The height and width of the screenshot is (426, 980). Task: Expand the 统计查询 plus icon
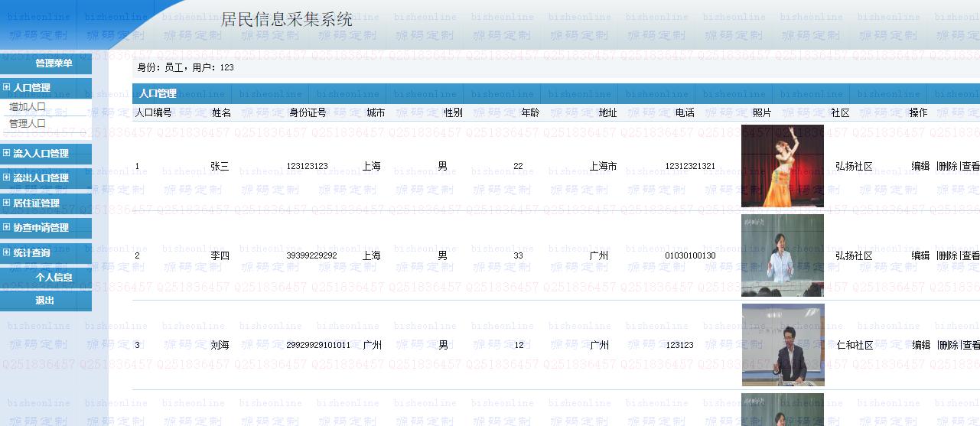[x=7, y=252]
